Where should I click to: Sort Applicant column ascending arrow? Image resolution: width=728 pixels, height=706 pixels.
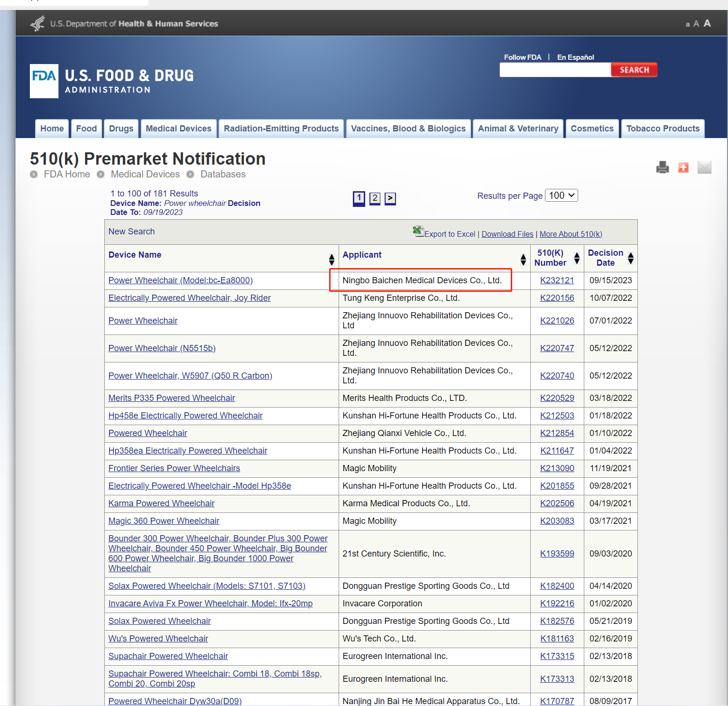523,256
